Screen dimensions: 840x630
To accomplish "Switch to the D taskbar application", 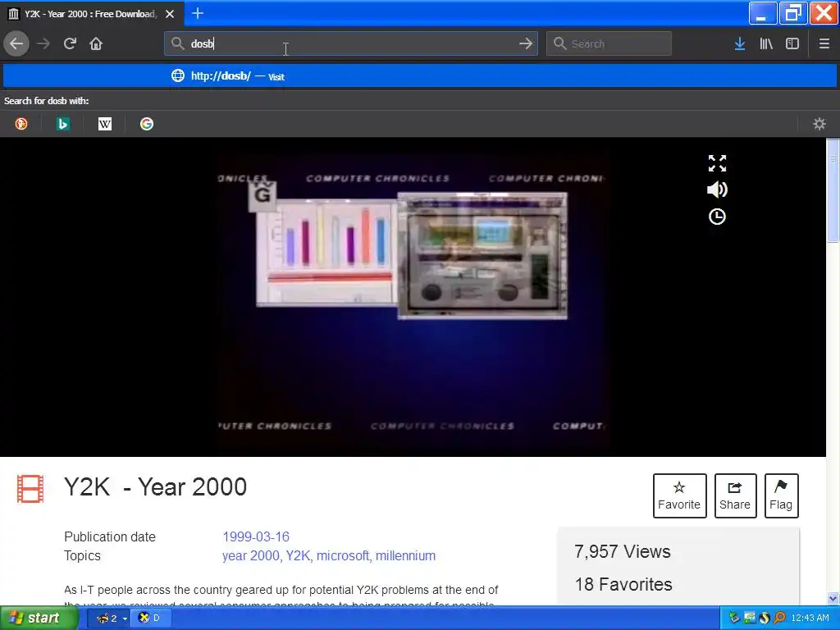I will pos(150,619).
